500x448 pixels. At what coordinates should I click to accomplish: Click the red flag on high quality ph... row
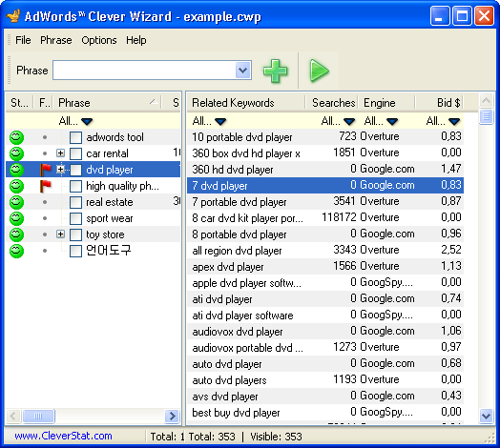tap(45, 186)
